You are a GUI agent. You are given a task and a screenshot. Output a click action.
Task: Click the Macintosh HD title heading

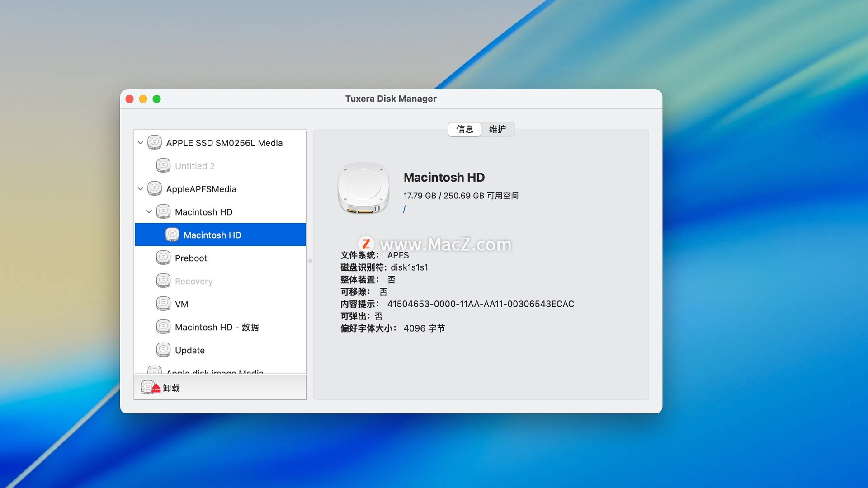(444, 178)
